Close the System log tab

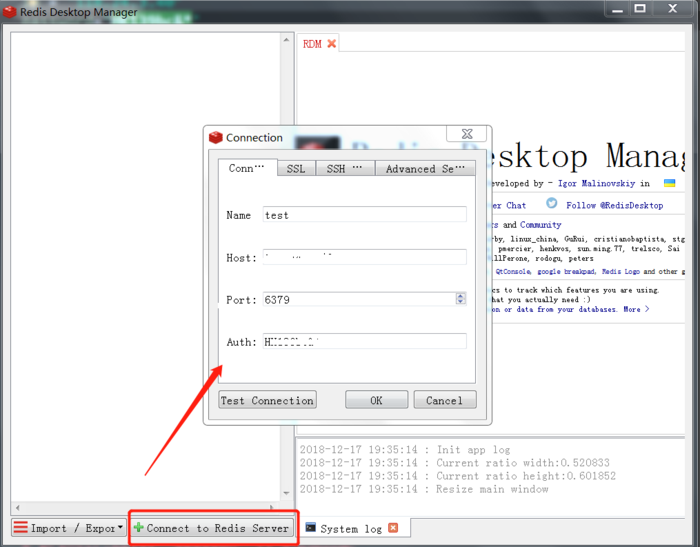393,528
